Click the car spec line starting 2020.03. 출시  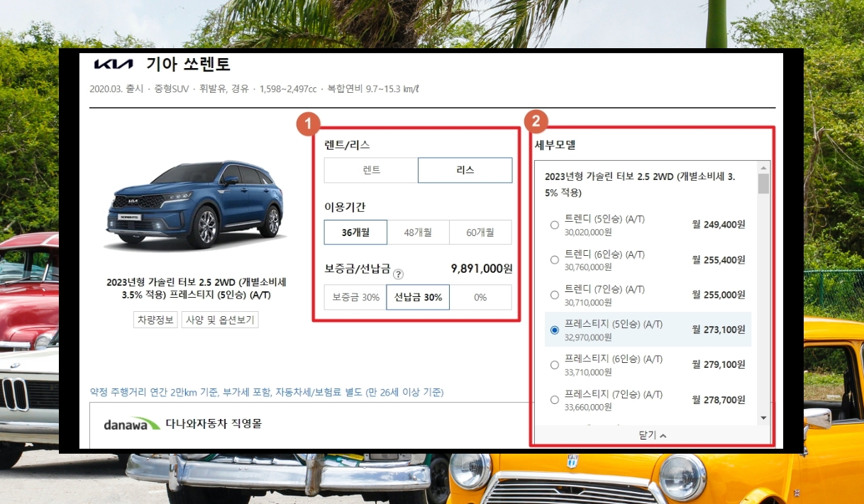(255, 89)
